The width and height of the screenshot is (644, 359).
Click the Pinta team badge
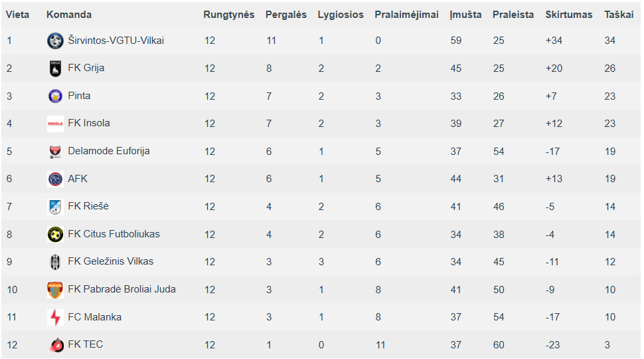tap(55, 96)
